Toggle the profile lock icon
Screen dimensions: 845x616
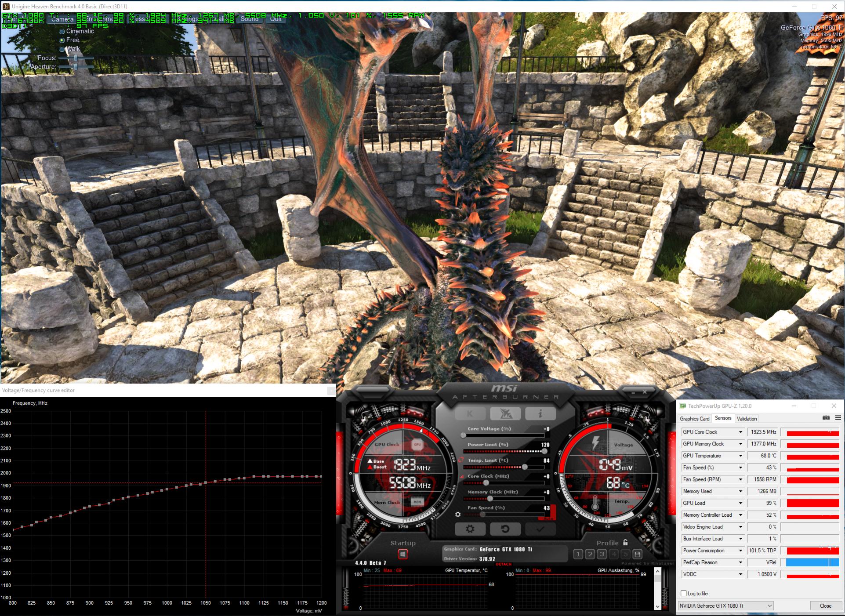[625, 543]
